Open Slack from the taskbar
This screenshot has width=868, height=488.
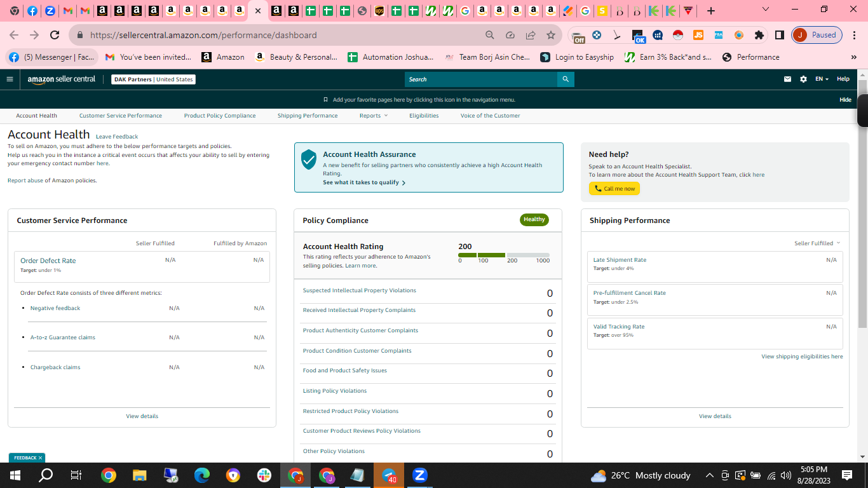(264, 475)
